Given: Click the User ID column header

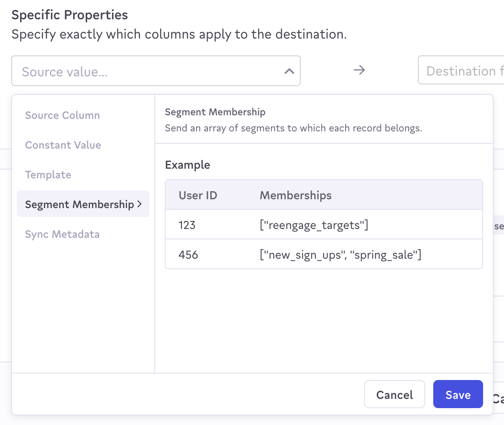Looking at the screenshot, I should pyautogui.click(x=198, y=195).
